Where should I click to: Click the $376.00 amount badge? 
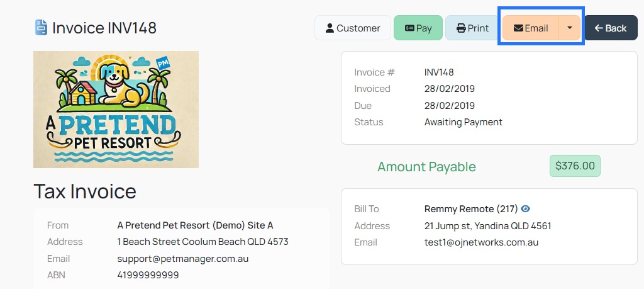pyautogui.click(x=575, y=166)
